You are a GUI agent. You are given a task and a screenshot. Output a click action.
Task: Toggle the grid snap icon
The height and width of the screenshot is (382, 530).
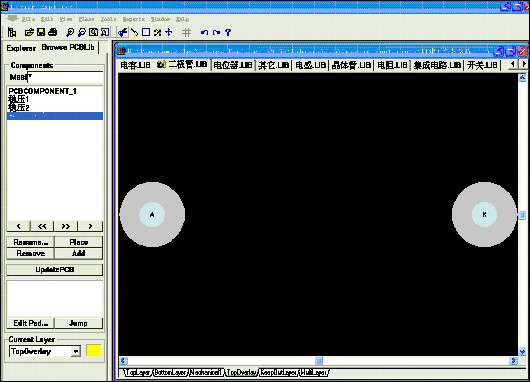pyautogui.click(x=186, y=32)
